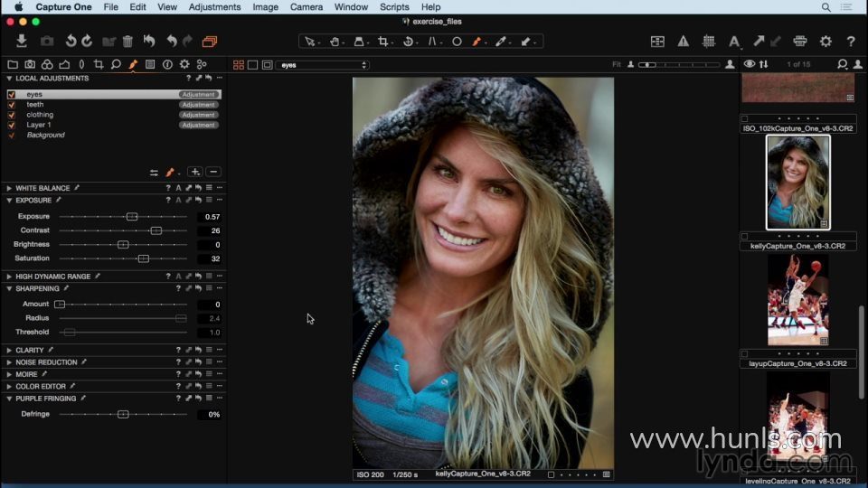Toggle the Layer 1 checkbox
The image size is (868, 488).
coord(12,125)
